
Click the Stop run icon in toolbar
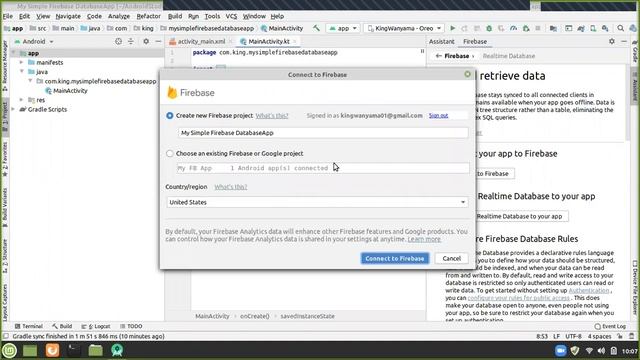[538, 28]
